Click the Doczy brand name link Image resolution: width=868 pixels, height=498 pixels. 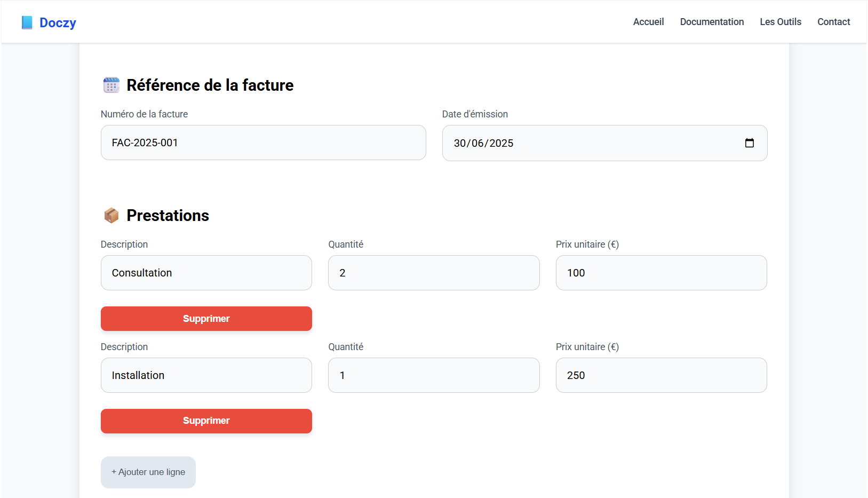point(58,22)
